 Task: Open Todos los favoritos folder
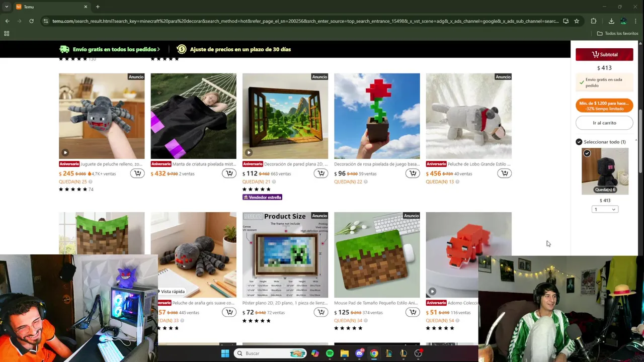pyautogui.click(x=617, y=33)
